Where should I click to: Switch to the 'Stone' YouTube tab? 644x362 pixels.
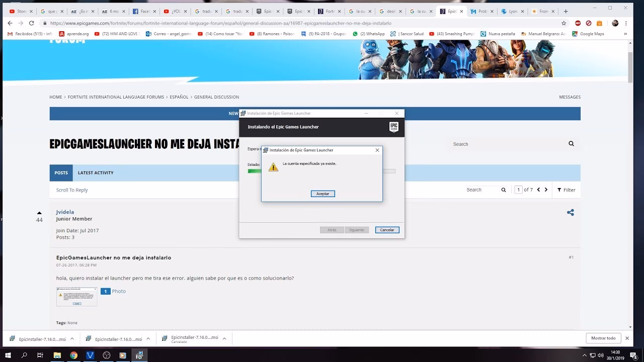[x=18, y=11]
